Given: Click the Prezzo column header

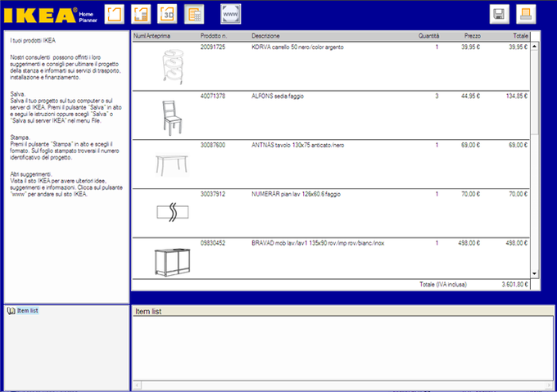Looking at the screenshot, I should [x=473, y=36].
